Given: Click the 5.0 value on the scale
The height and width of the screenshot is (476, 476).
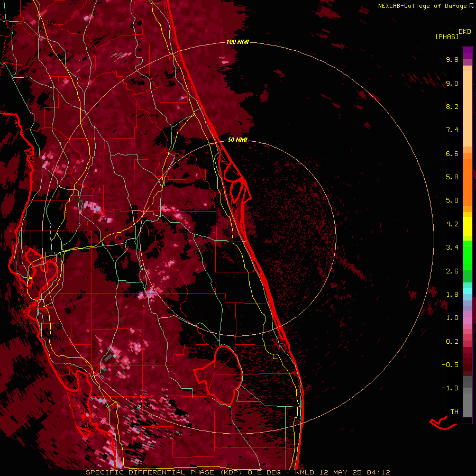Looking at the screenshot, I should click(452, 200).
